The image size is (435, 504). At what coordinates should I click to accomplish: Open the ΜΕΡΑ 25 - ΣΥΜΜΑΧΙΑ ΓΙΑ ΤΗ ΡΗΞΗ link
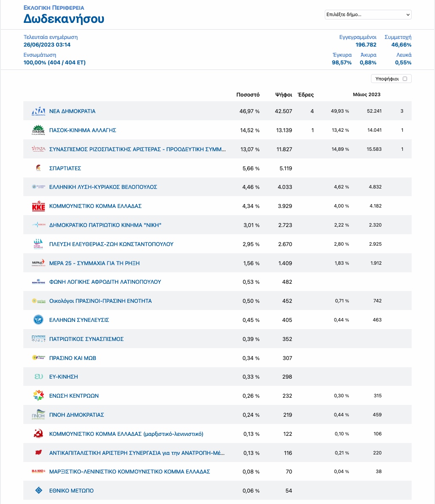point(94,263)
